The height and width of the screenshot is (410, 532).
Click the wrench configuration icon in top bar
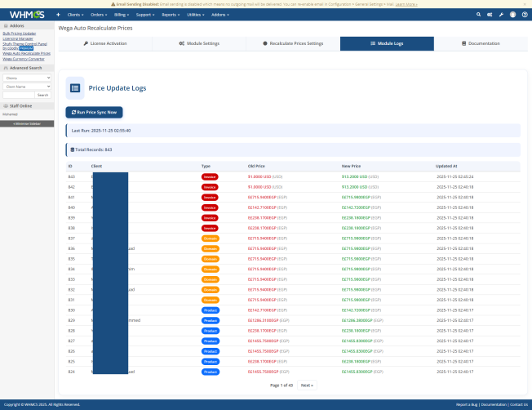click(500, 15)
